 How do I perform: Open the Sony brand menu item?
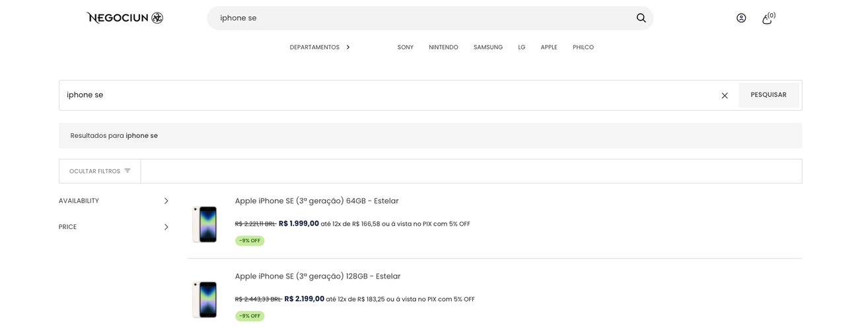[x=406, y=48]
